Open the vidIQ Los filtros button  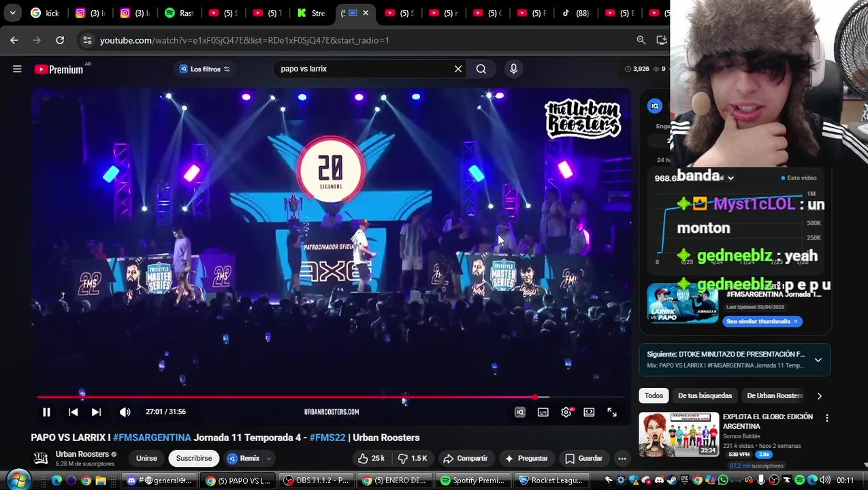coord(204,69)
